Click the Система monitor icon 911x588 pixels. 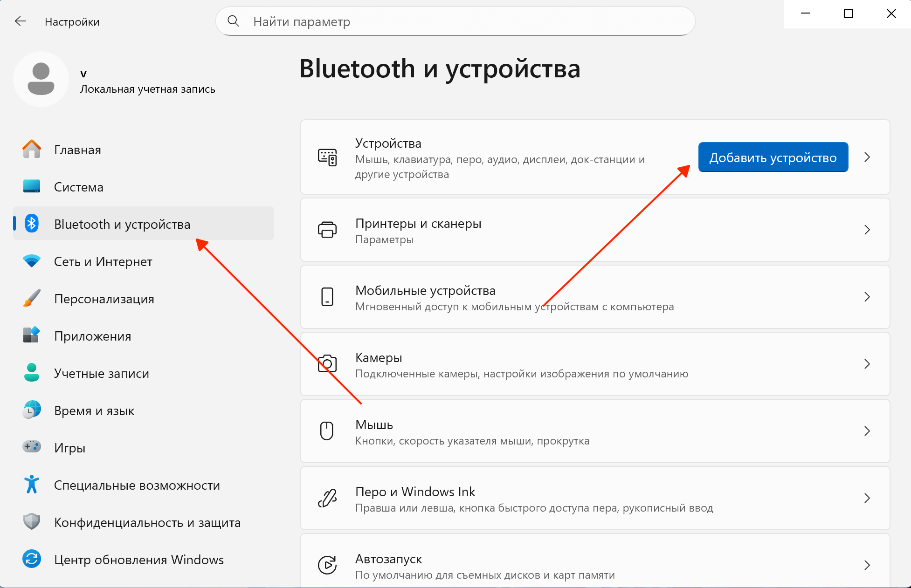[x=32, y=186]
